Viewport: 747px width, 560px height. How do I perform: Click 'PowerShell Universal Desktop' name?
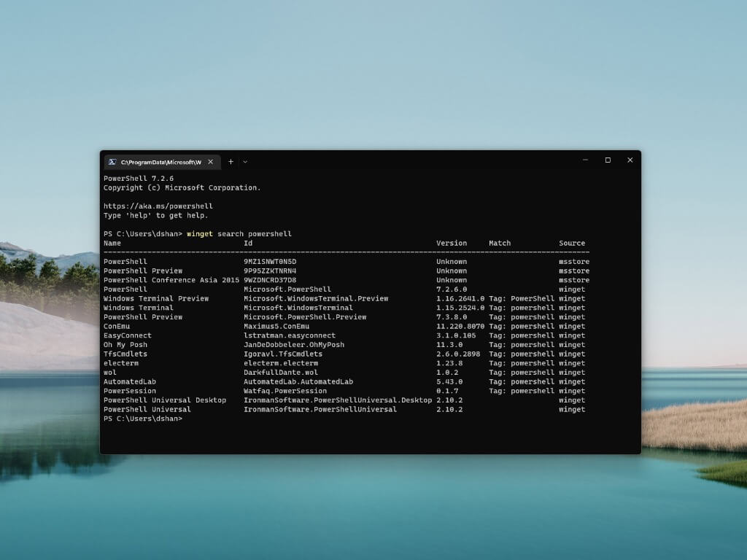[x=165, y=400]
